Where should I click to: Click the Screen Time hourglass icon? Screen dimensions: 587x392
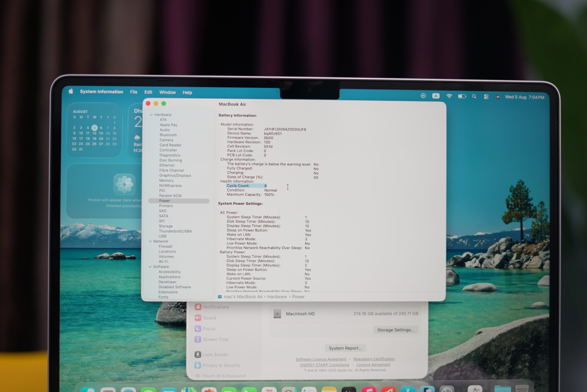[x=198, y=339]
